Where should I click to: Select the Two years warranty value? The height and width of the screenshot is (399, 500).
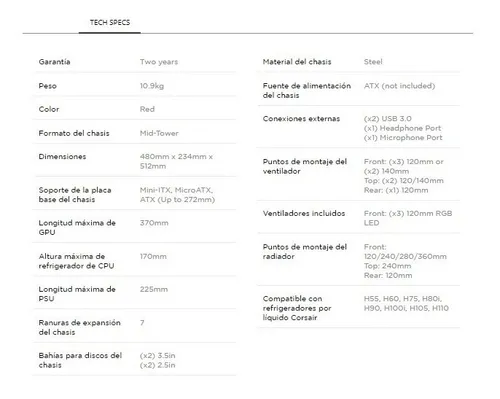point(159,62)
